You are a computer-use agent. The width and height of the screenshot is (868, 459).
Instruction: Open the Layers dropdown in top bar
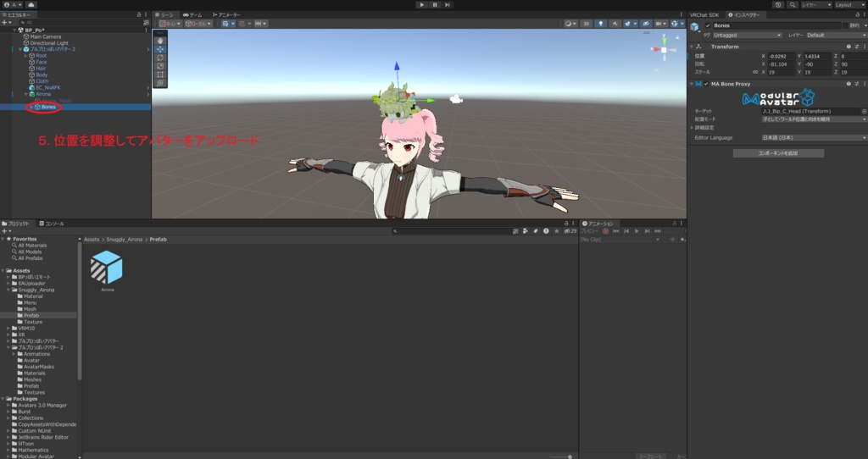(816, 4)
